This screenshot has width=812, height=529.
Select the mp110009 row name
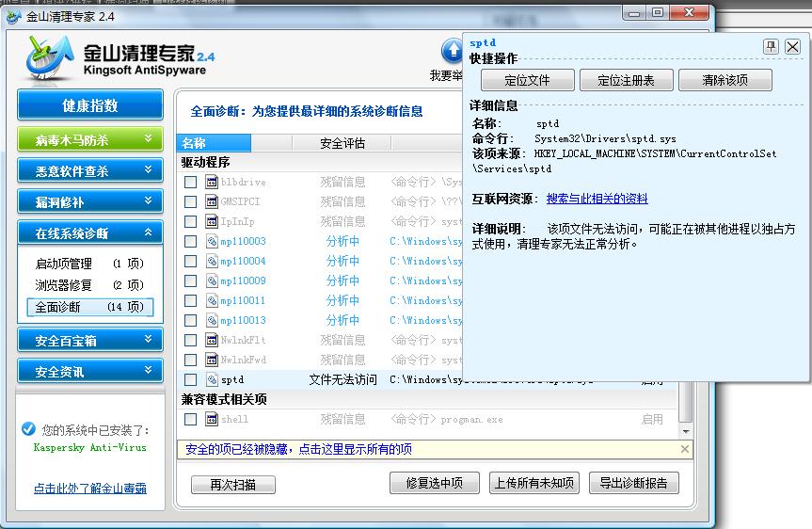click(243, 281)
